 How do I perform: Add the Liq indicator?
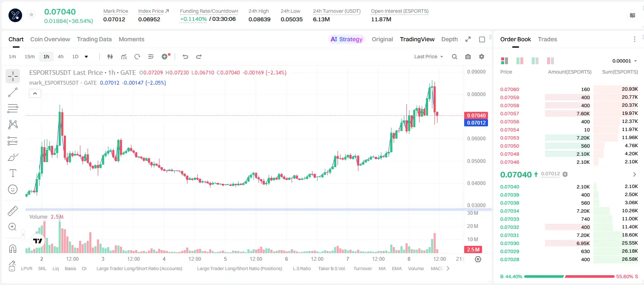coord(56,268)
